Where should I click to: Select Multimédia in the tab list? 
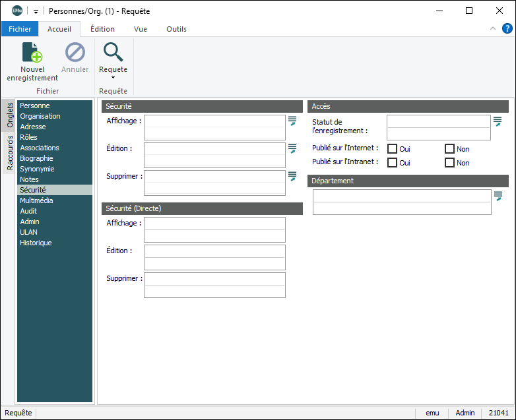(x=36, y=200)
